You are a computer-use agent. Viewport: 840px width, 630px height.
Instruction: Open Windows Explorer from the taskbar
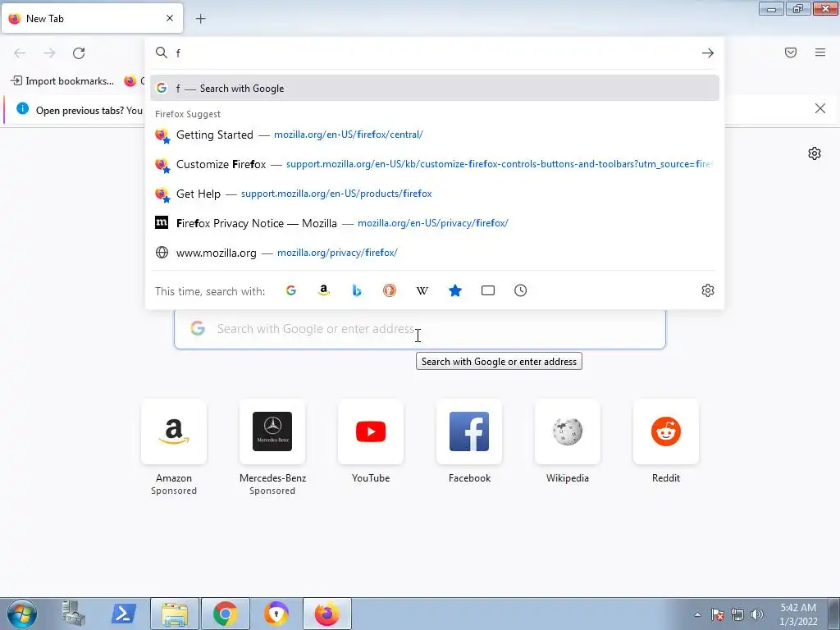pos(175,614)
